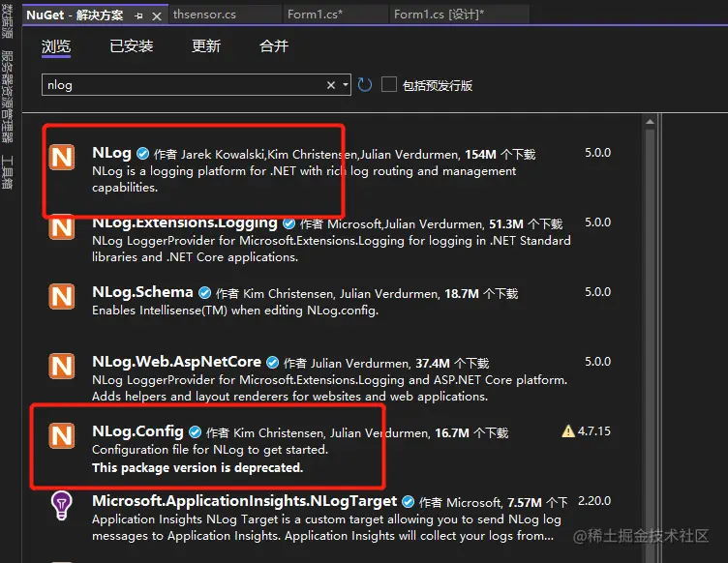728x563 pixels.
Task: Open the Form1.cs [设计]* document tab
Action: [x=459, y=15]
